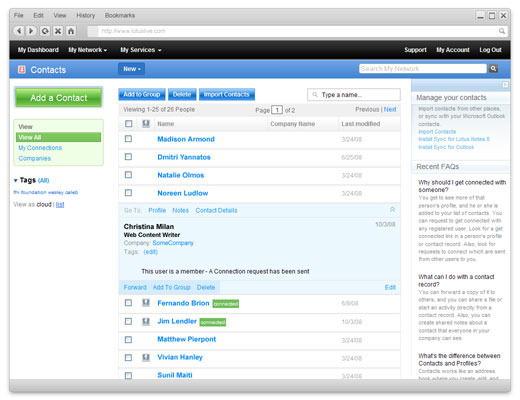520x400 pixels.
Task: Open My Account page
Action: tap(453, 50)
